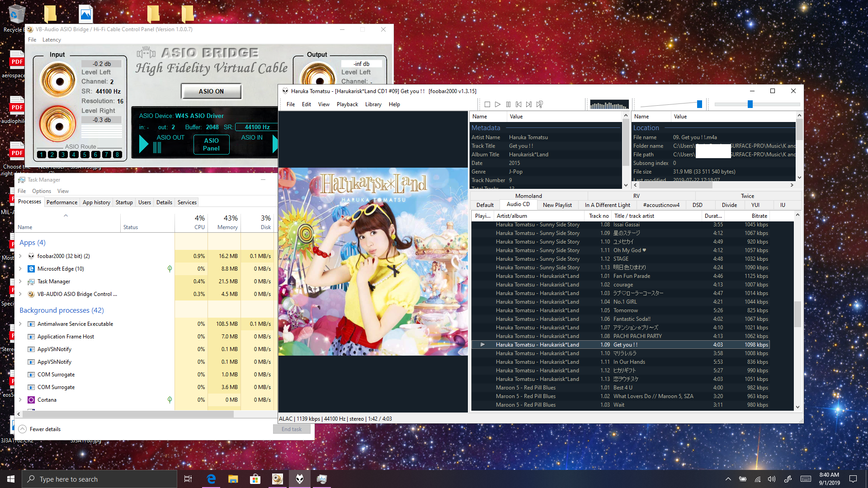Sort processes by CPU column

(x=191, y=222)
